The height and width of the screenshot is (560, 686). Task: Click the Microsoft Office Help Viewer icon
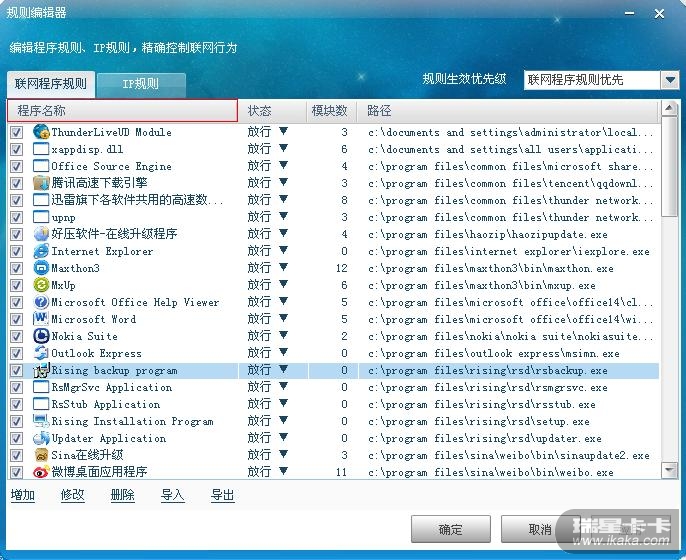(x=41, y=302)
